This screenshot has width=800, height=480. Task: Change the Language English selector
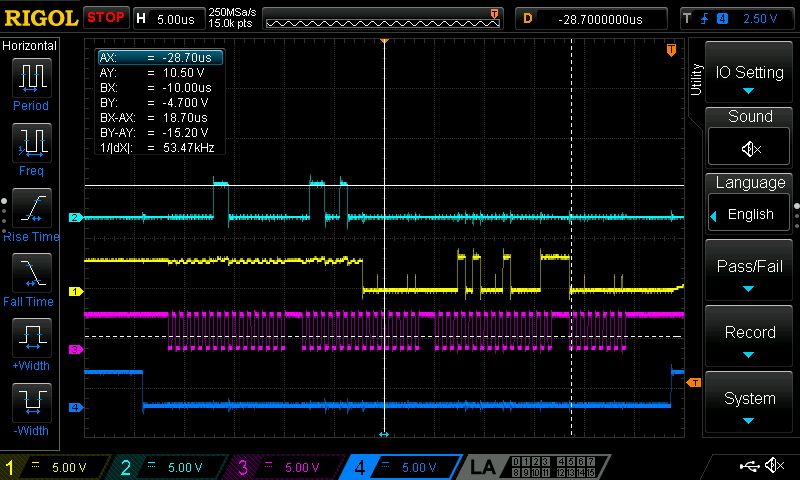tap(749, 214)
